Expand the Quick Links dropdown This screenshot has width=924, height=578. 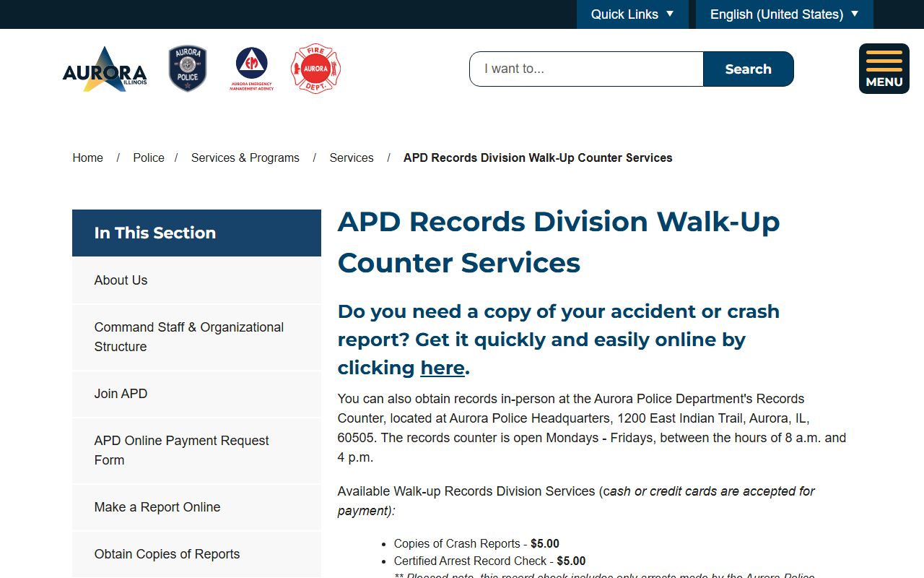[x=632, y=14]
